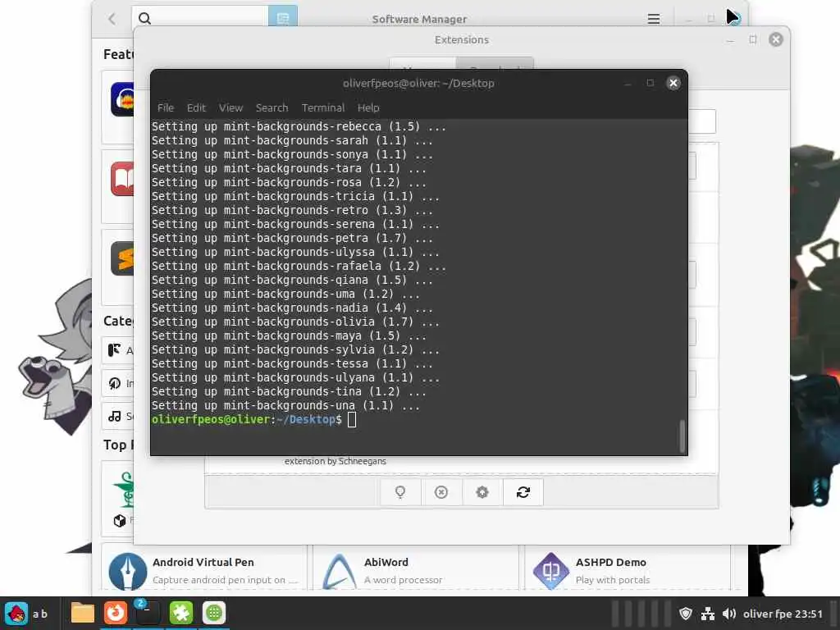Click the back arrow in Software Manager
Screen dimensions: 840x630
[112, 20]
